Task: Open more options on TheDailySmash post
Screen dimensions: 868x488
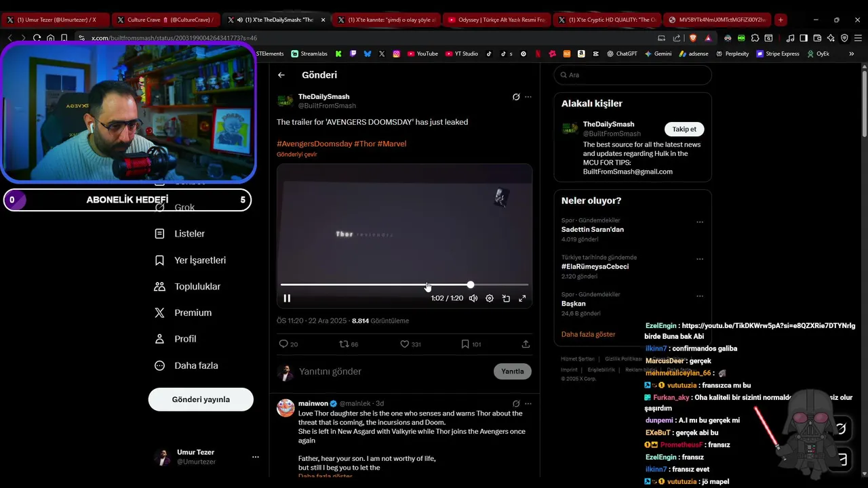Action: pos(528,97)
